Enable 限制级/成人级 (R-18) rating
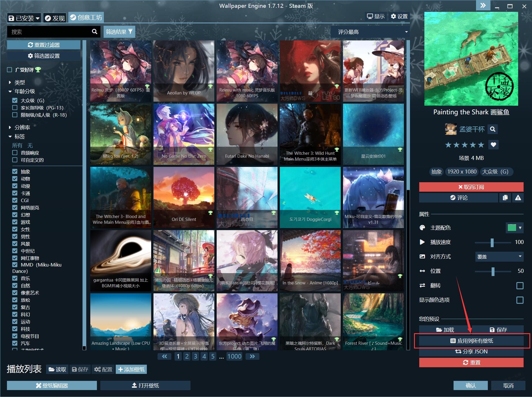This screenshot has width=532, height=397. (15, 115)
